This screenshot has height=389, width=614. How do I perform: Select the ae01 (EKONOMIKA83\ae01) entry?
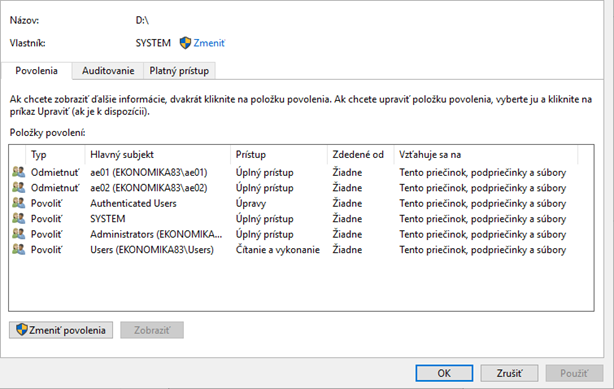tap(149, 172)
